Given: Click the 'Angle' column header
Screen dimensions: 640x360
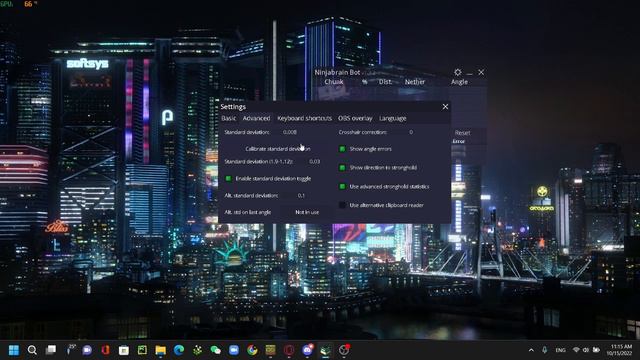Looking at the screenshot, I should (x=459, y=82).
